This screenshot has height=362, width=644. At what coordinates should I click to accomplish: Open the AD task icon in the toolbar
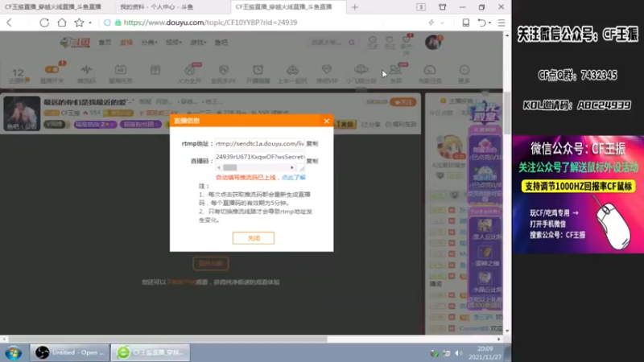tap(120, 70)
